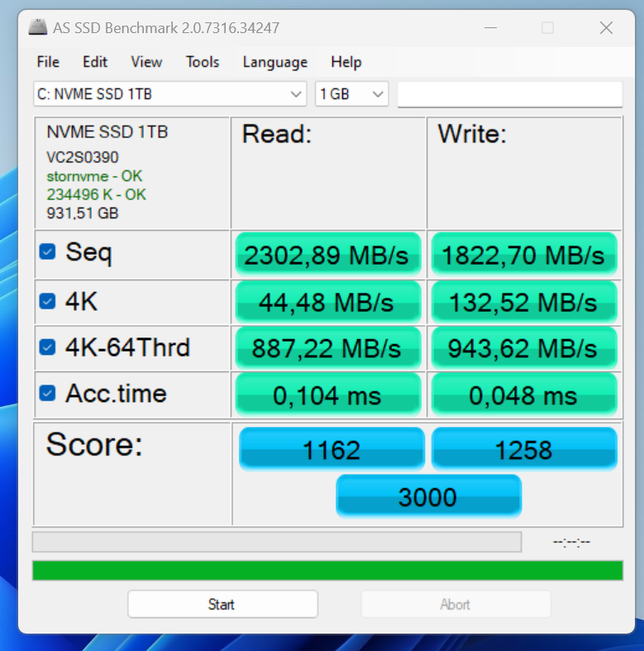
Task: Click the Score: label
Action: pyautogui.click(x=94, y=444)
